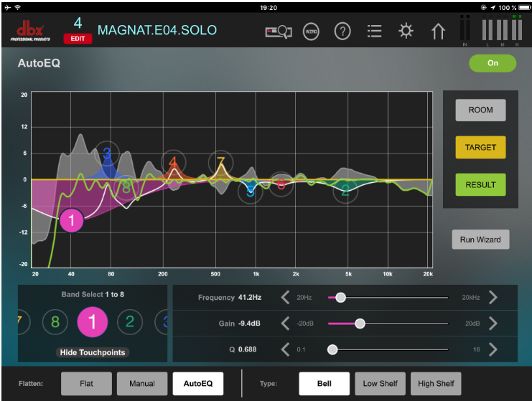Select touchpoint 1 on the graph
The width and height of the screenshot is (532, 401).
(x=71, y=220)
